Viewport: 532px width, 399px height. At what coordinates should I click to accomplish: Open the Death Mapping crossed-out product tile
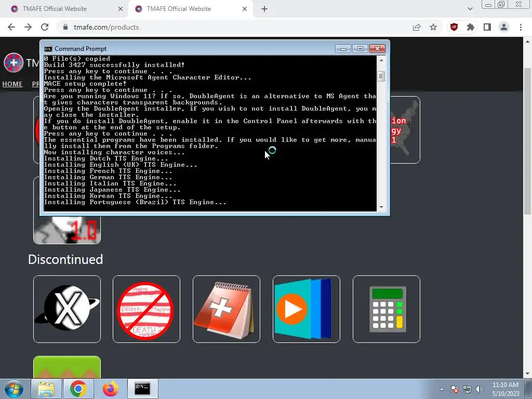(x=146, y=309)
